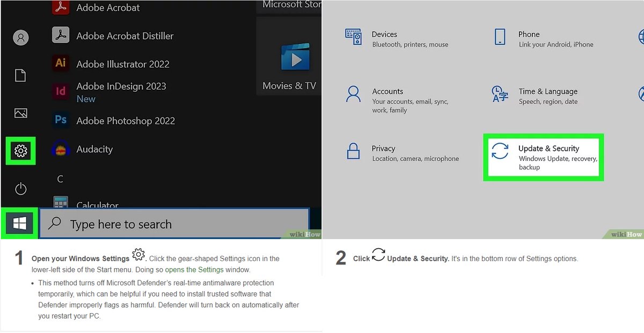Jump to the letter C app group
Image resolution: width=644 pixels, height=333 pixels.
(60, 179)
